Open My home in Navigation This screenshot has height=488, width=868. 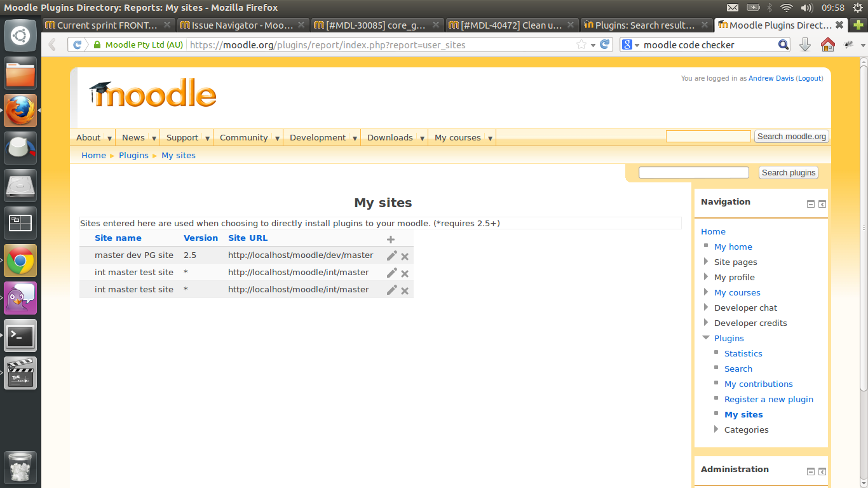733,247
